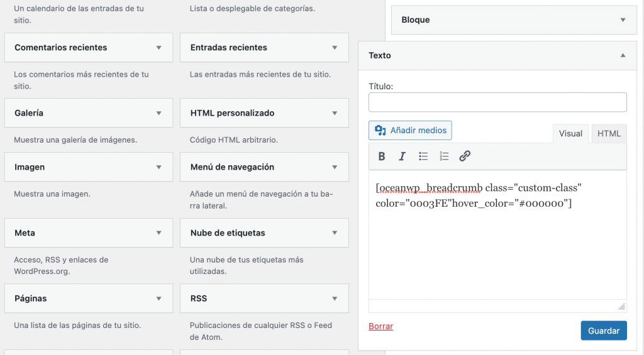Image resolution: width=644 pixels, height=355 pixels.
Task: Toggle bold formatting in text editor
Action: click(x=382, y=156)
